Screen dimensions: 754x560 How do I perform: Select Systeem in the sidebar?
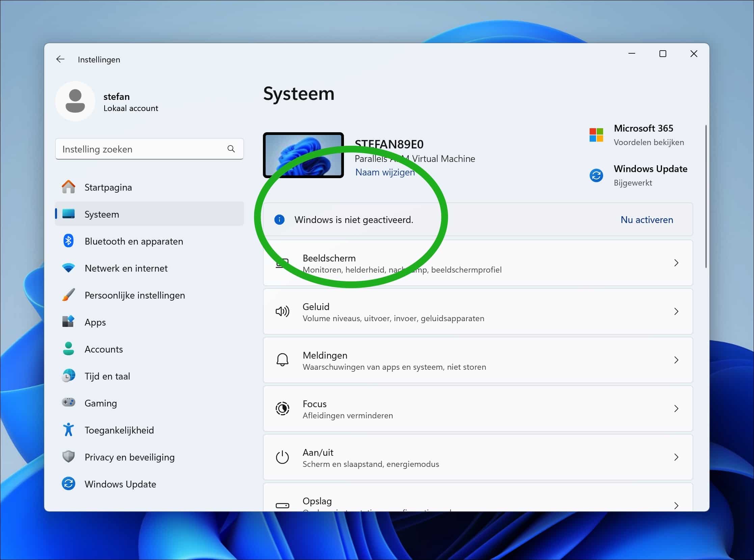coord(101,214)
